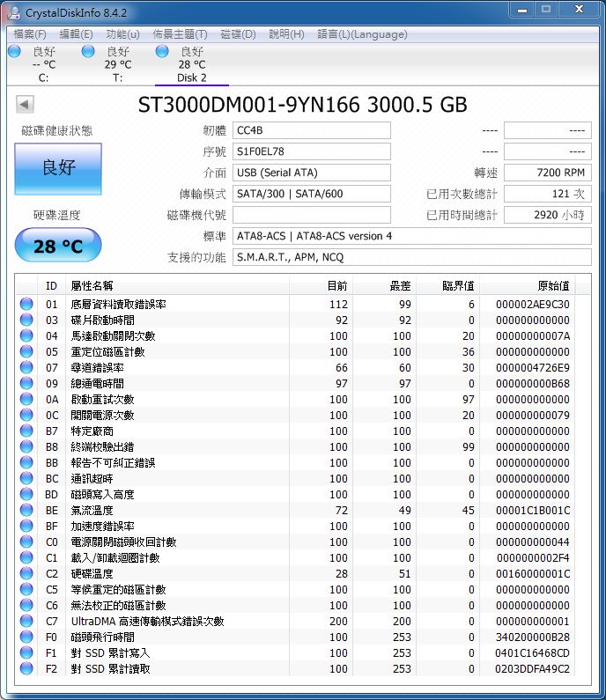Click status orb for attribute F2 對 SSD 累計讀取
The image size is (606, 700).
26,669
